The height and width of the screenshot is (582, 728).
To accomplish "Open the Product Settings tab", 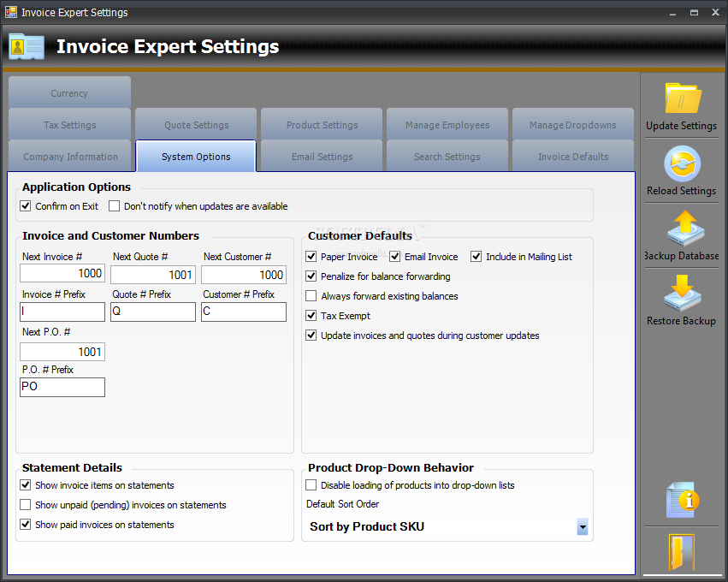I will coord(322,124).
